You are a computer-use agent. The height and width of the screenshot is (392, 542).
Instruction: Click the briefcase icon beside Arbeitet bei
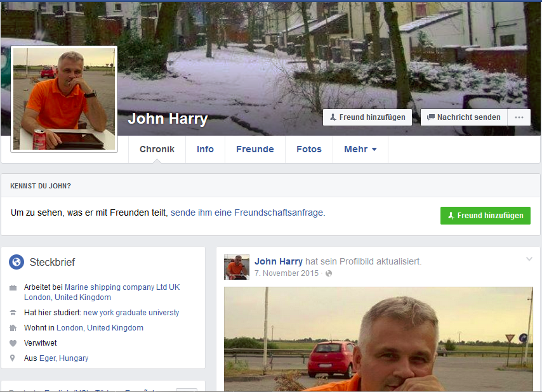tap(13, 288)
